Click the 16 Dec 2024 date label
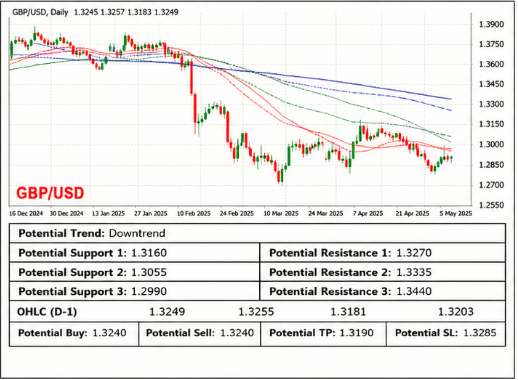518x380 pixels. (26, 213)
